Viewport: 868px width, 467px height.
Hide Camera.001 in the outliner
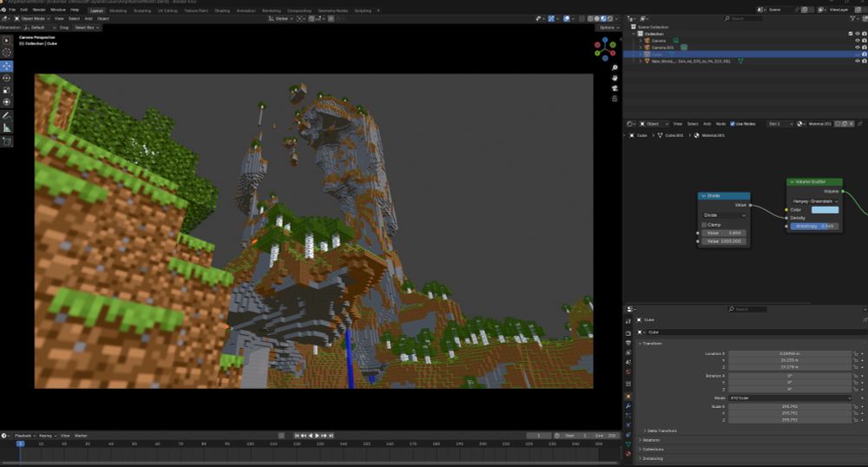coord(858,47)
